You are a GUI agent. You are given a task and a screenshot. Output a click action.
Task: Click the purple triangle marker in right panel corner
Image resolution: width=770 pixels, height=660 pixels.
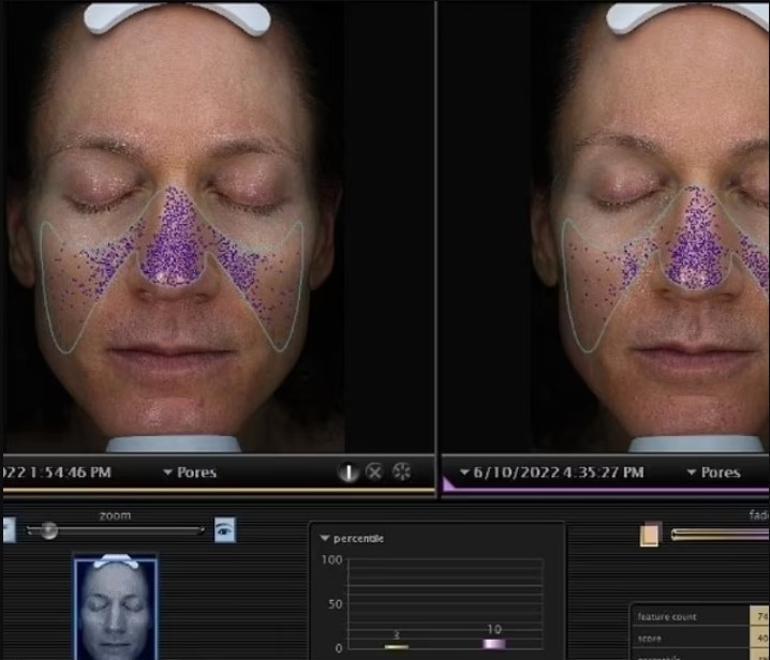[448, 485]
